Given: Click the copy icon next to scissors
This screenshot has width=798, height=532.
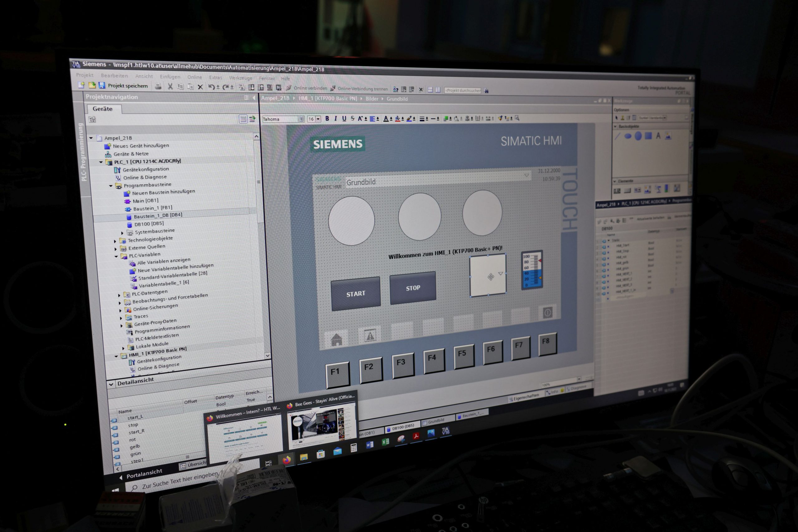Looking at the screenshot, I should (x=180, y=87).
